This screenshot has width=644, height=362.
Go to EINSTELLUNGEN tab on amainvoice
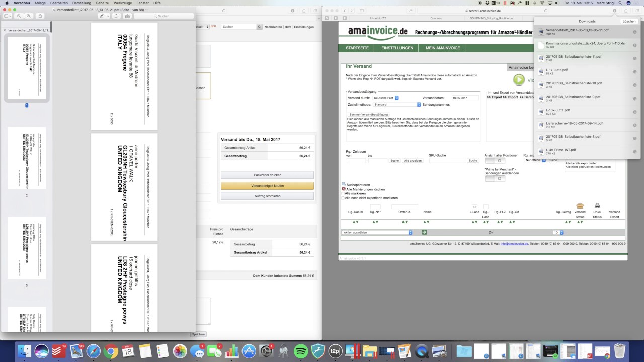397,48
